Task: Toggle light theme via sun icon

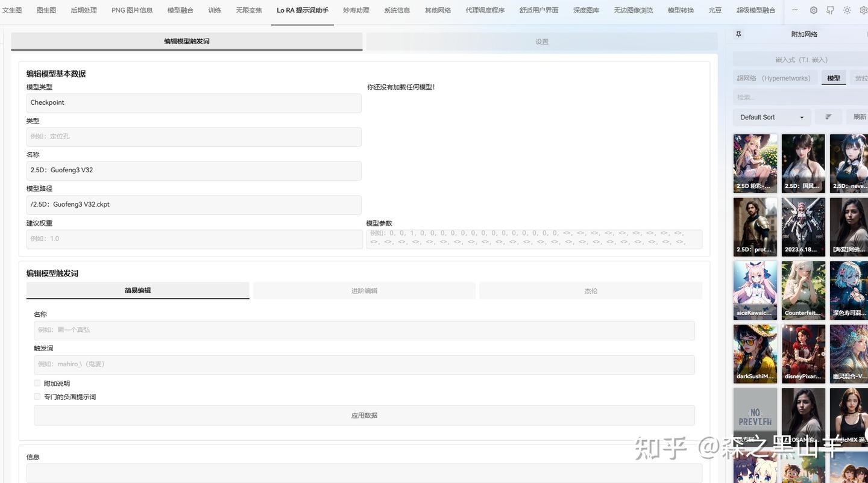Action: point(847,10)
